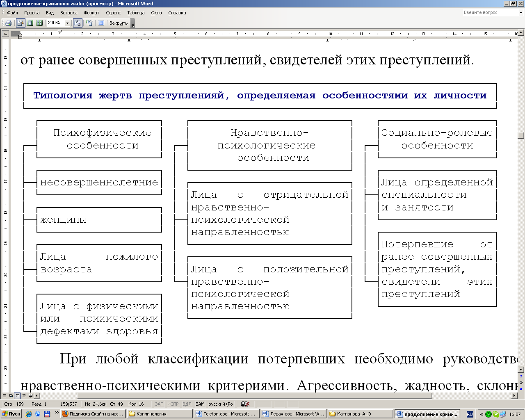Activate the Magnifier tool
The width and height of the screenshot is (525, 420).
pyautogui.click(x=20, y=23)
